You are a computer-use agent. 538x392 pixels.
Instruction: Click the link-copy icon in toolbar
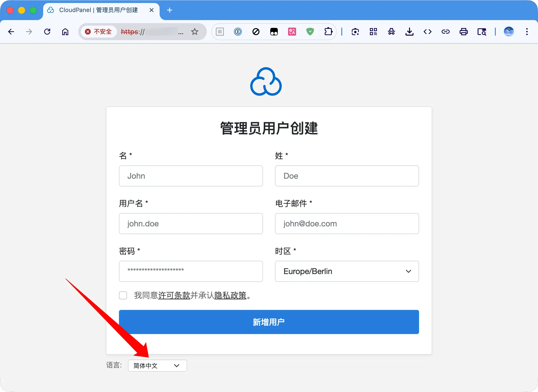446,32
